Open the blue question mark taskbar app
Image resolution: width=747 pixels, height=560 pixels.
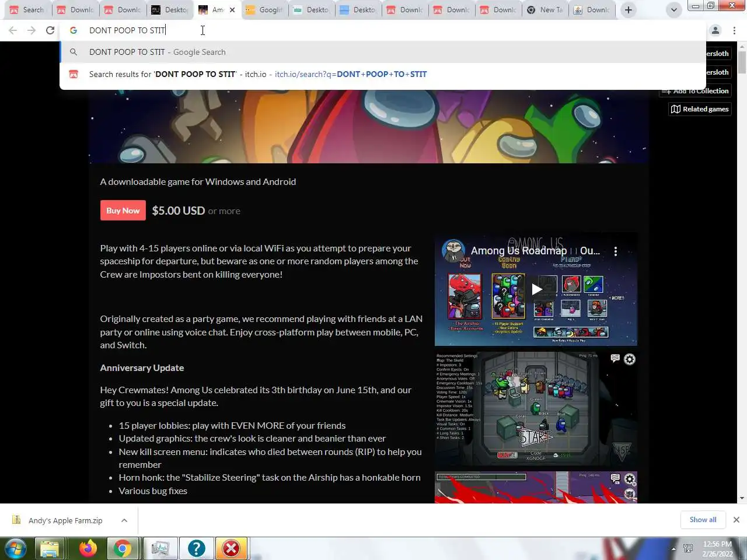coord(196,548)
